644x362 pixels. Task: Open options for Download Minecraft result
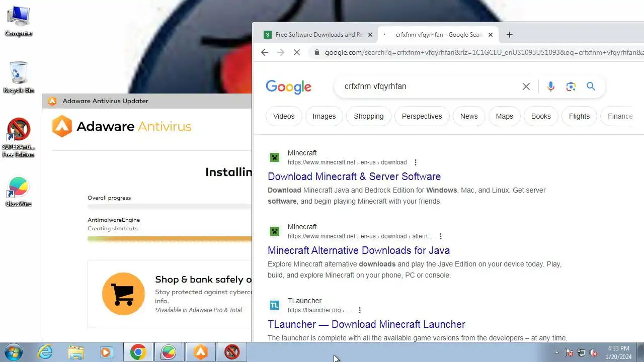pyautogui.click(x=416, y=162)
